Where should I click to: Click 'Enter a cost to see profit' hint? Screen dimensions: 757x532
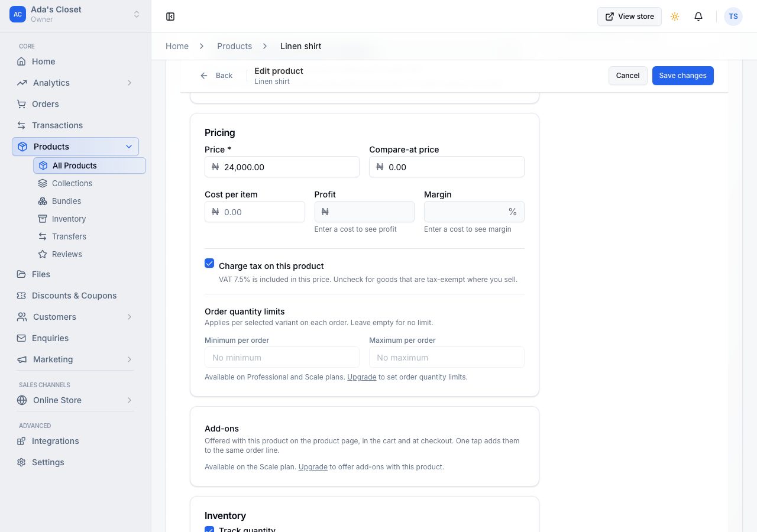(x=355, y=229)
